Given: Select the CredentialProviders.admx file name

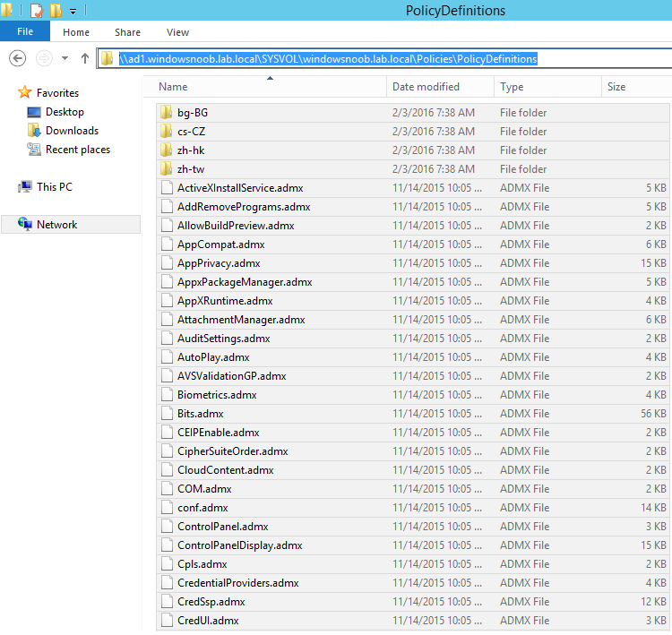Looking at the screenshot, I should pyautogui.click(x=237, y=584).
